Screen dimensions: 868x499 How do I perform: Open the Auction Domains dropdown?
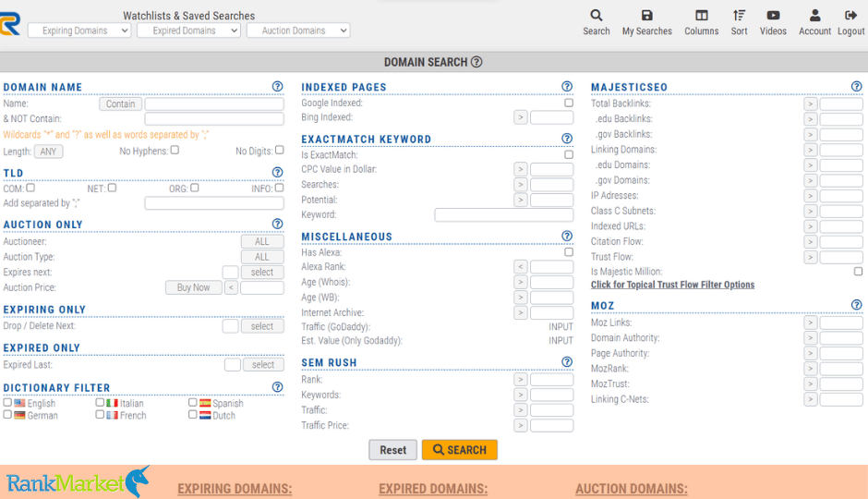pyautogui.click(x=298, y=30)
